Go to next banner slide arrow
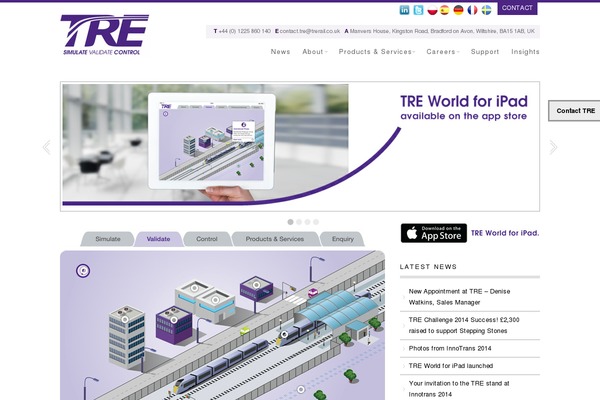This screenshot has width=600, height=400. click(553, 147)
